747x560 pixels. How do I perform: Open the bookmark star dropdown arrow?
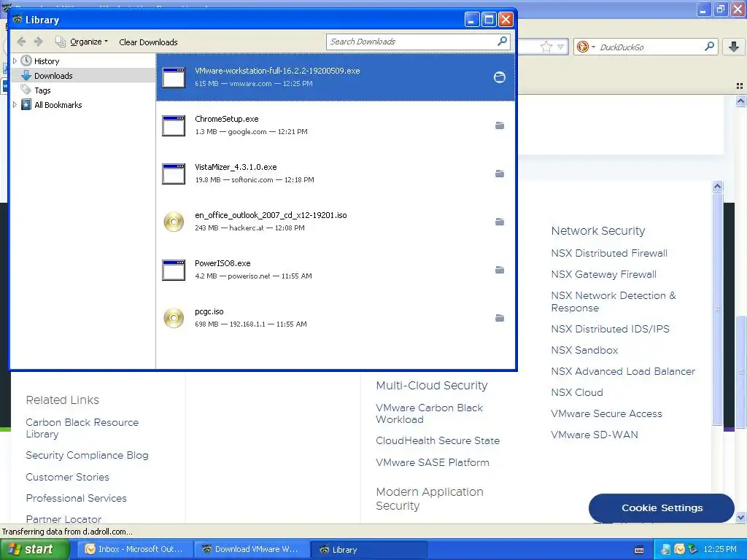(x=561, y=47)
